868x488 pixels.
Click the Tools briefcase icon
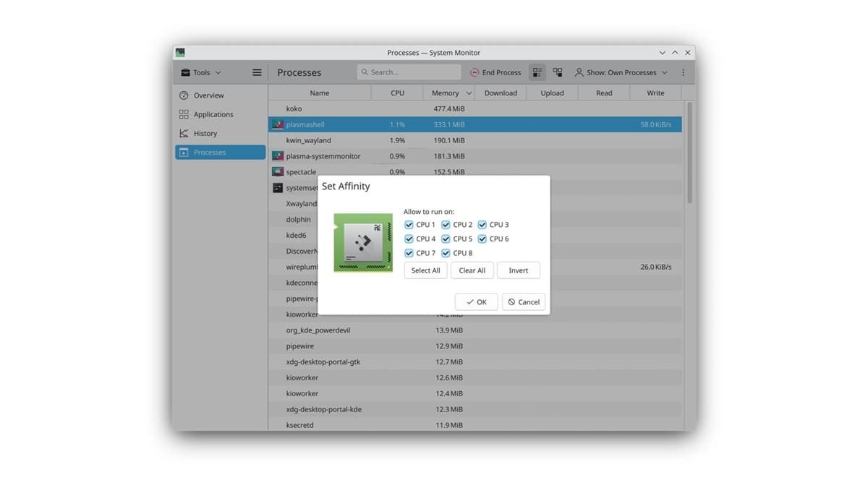186,72
